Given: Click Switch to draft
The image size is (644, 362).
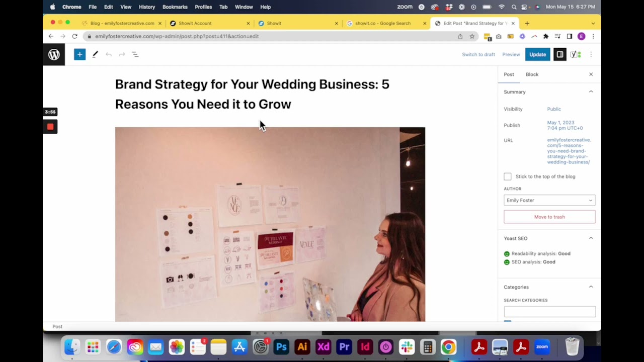Looking at the screenshot, I should [x=478, y=54].
